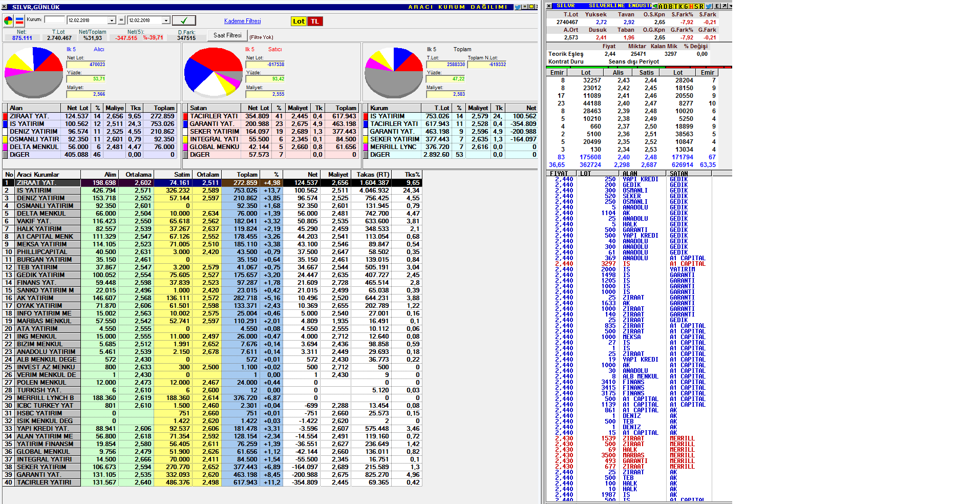Select TACIRLER YATIRI row number 40

[212, 482]
